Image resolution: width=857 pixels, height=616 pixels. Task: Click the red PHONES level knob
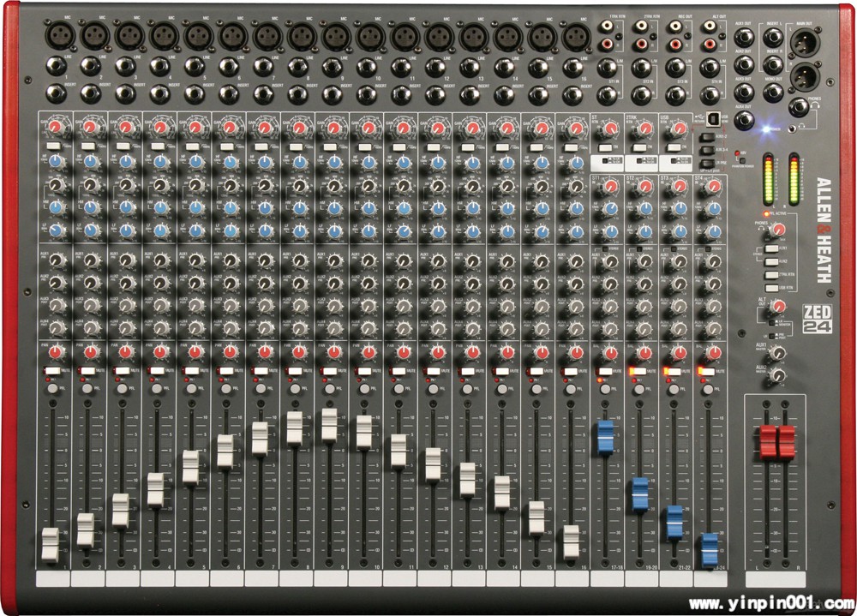click(778, 229)
